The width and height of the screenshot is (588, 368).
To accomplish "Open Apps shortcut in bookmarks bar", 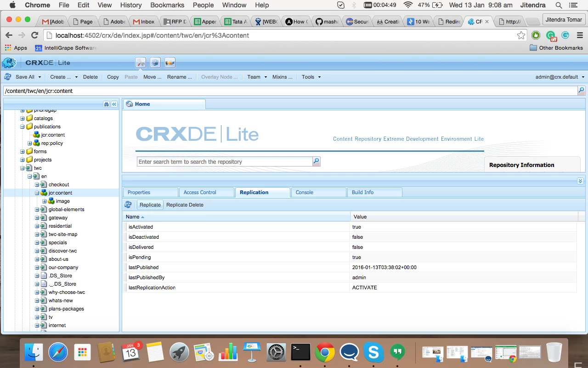I will (x=16, y=48).
